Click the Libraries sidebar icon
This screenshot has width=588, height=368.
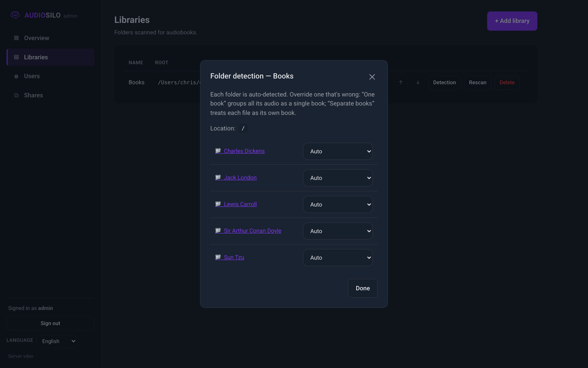click(x=16, y=57)
